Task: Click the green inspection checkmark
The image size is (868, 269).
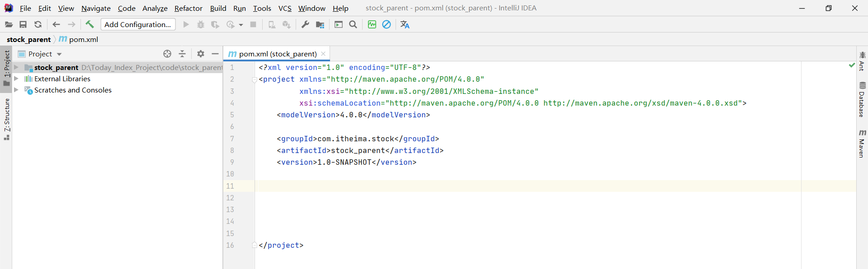Action: pos(852,65)
